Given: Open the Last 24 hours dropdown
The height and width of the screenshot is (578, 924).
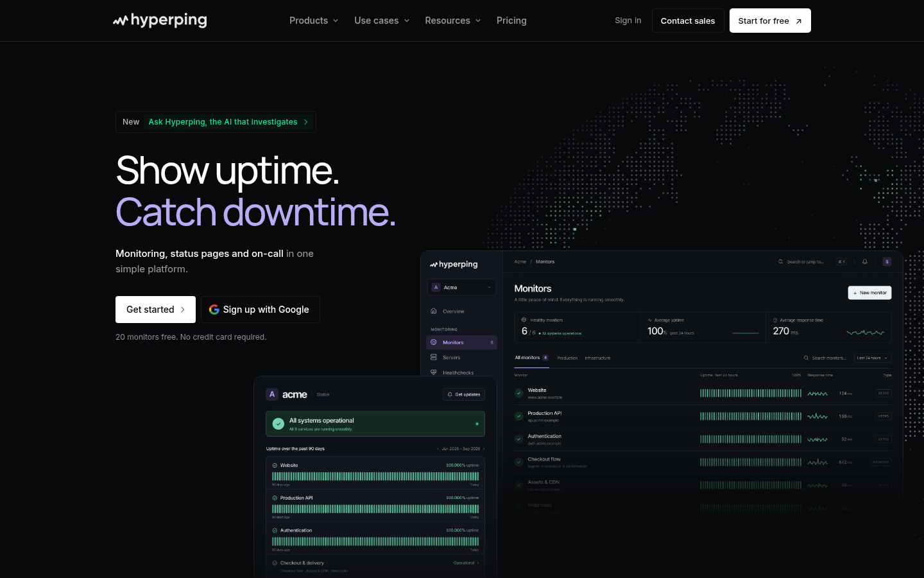Looking at the screenshot, I should tap(873, 358).
